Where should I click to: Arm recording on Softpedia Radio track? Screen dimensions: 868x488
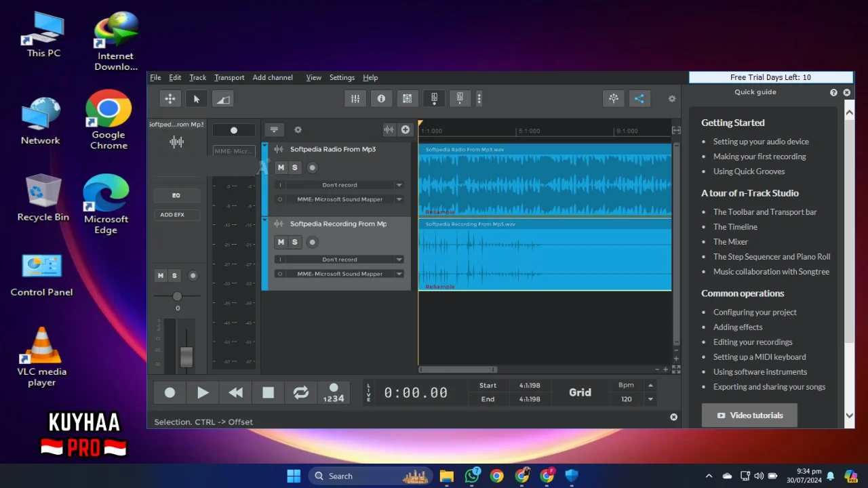(x=312, y=167)
